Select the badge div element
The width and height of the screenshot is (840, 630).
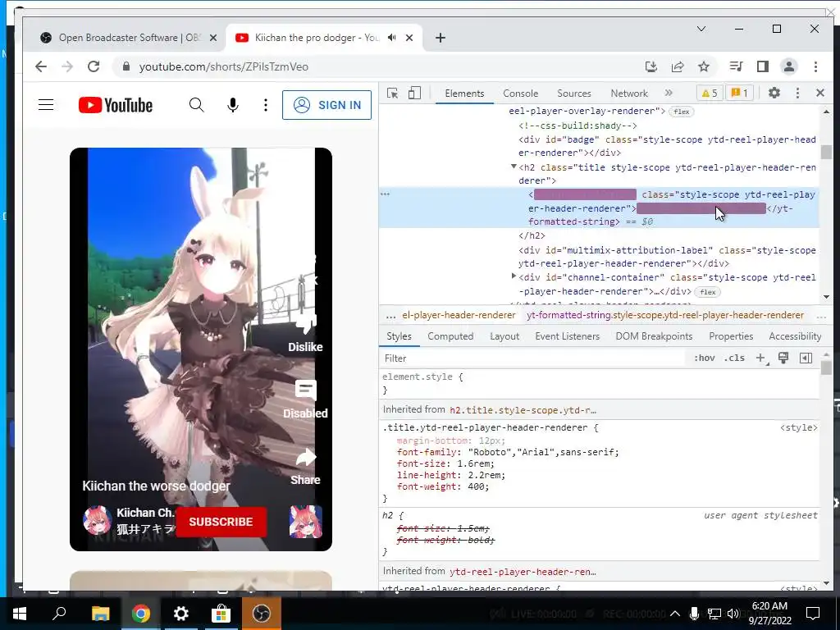667,146
